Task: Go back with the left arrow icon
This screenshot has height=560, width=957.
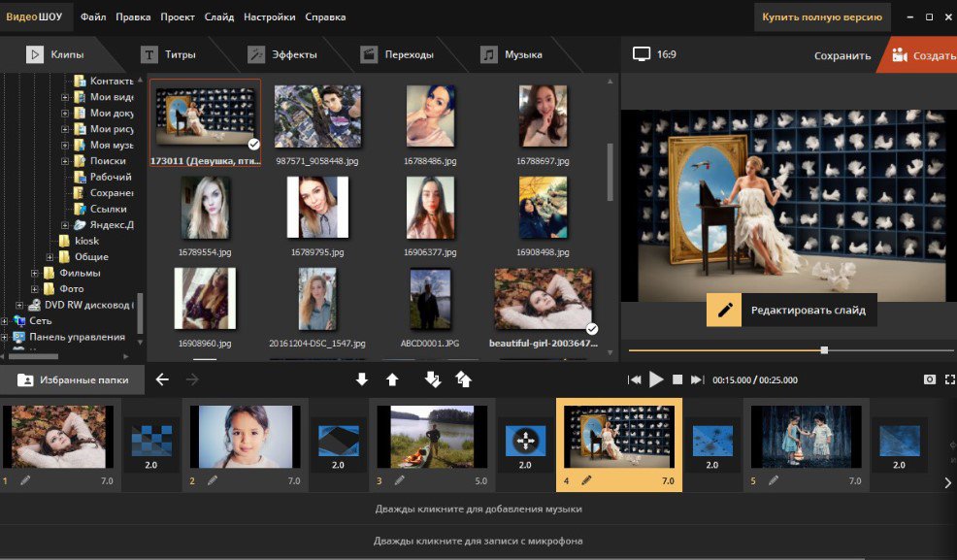Action: [x=162, y=379]
